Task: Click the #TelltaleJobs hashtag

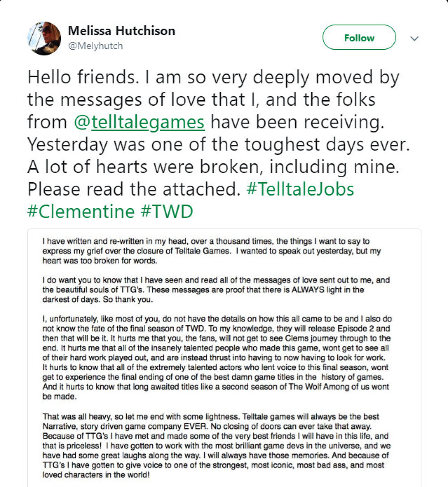Action: pyautogui.click(x=300, y=189)
